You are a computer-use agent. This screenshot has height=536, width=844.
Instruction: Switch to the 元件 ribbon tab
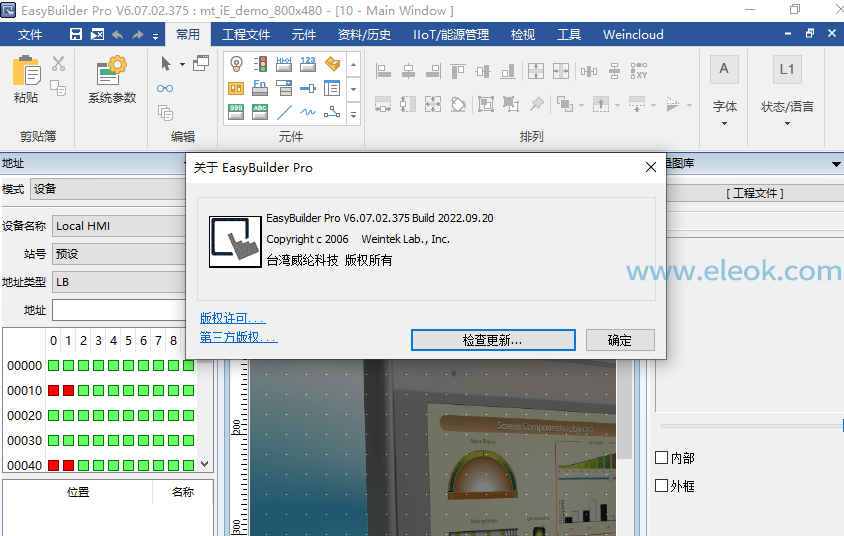click(x=304, y=34)
